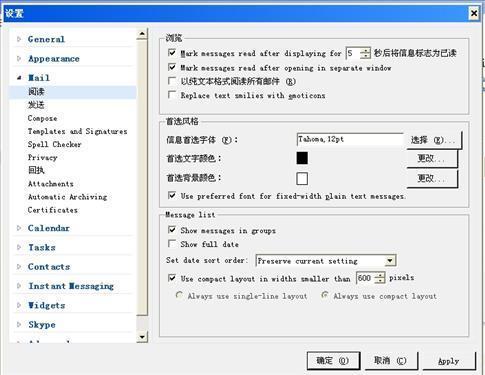Choose 'Always use compact layout' radio button

point(325,295)
